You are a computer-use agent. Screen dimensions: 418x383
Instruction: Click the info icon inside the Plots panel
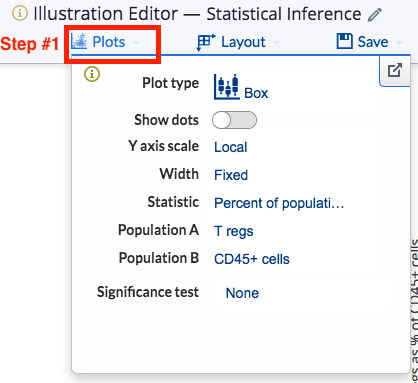click(92, 74)
